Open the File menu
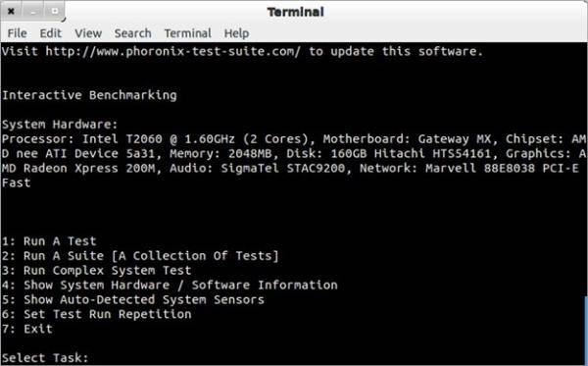The width and height of the screenshot is (588, 366). tap(17, 33)
